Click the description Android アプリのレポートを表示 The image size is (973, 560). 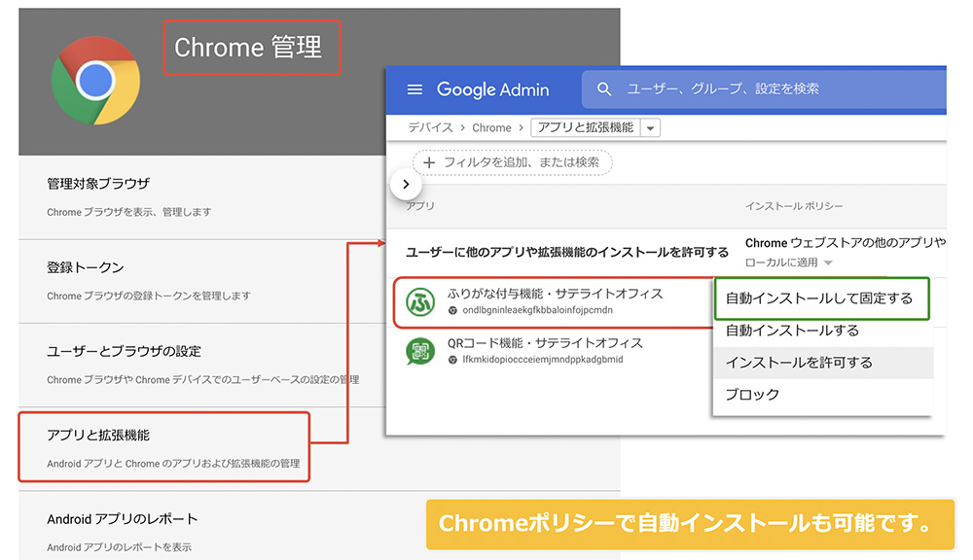click(x=119, y=547)
